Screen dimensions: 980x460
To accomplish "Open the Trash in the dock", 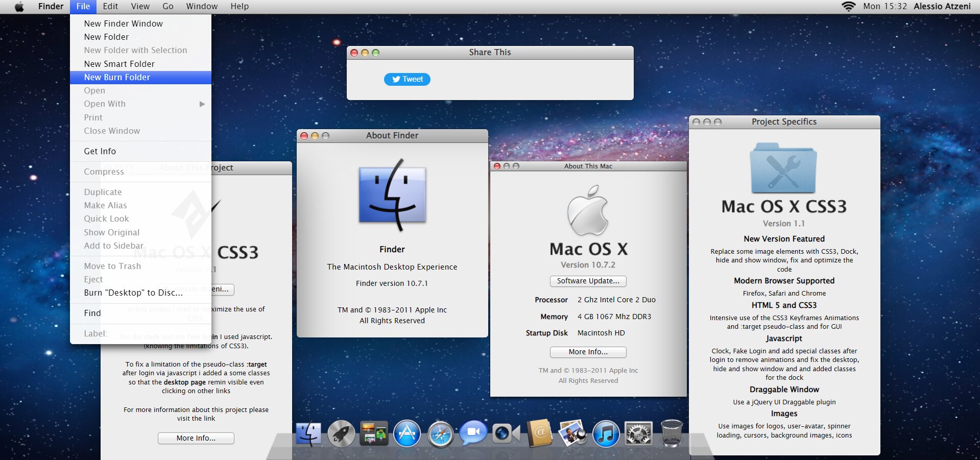I will point(671,433).
